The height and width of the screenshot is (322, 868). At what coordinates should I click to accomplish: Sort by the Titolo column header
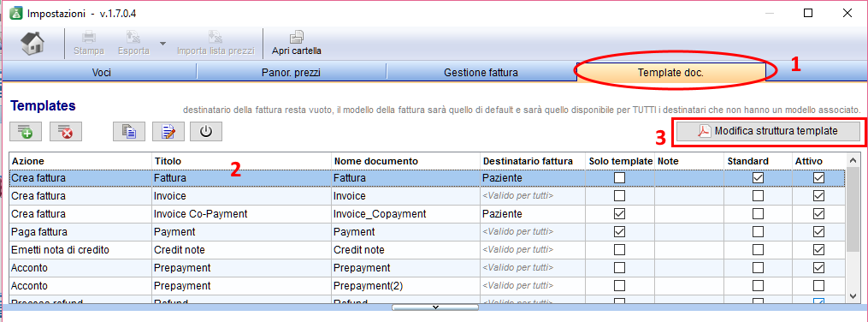pos(241,161)
